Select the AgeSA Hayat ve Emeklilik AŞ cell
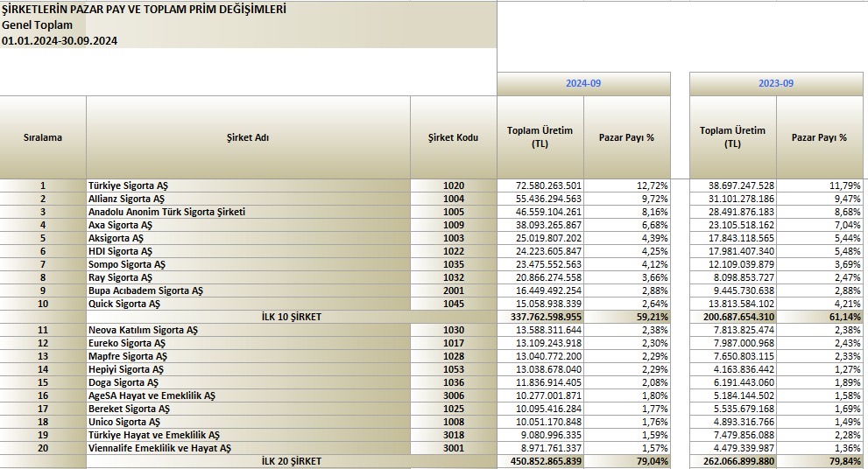This screenshot has width=868, height=469. [248, 396]
